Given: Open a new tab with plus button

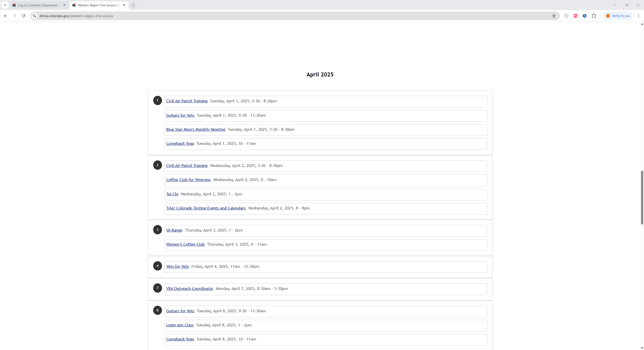Looking at the screenshot, I should [133, 5].
